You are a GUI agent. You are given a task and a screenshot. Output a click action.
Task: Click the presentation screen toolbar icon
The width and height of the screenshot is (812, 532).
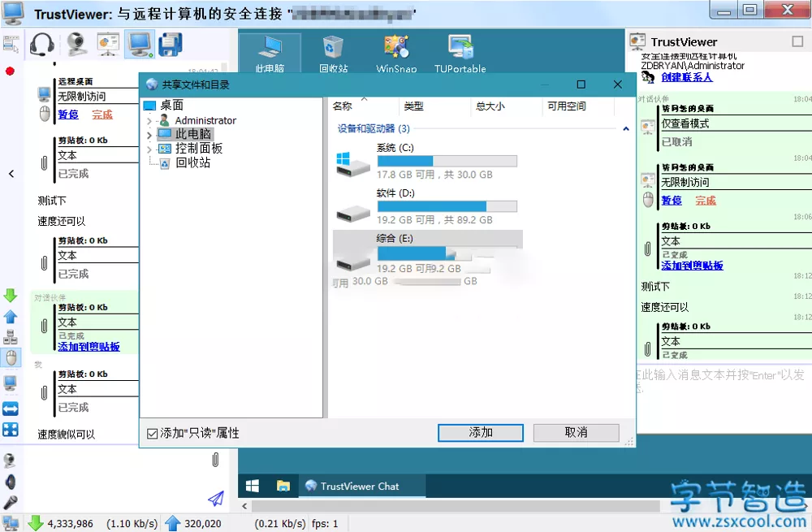coord(108,45)
